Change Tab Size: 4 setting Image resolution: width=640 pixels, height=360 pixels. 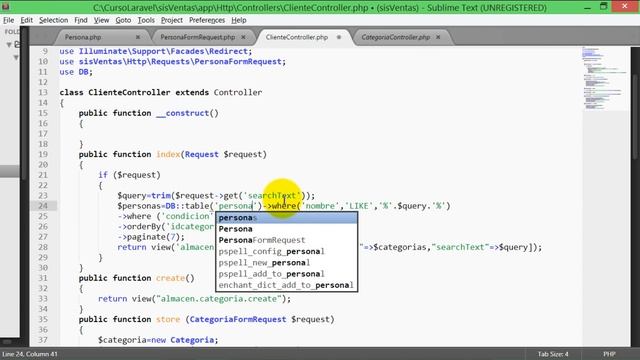coord(553,354)
